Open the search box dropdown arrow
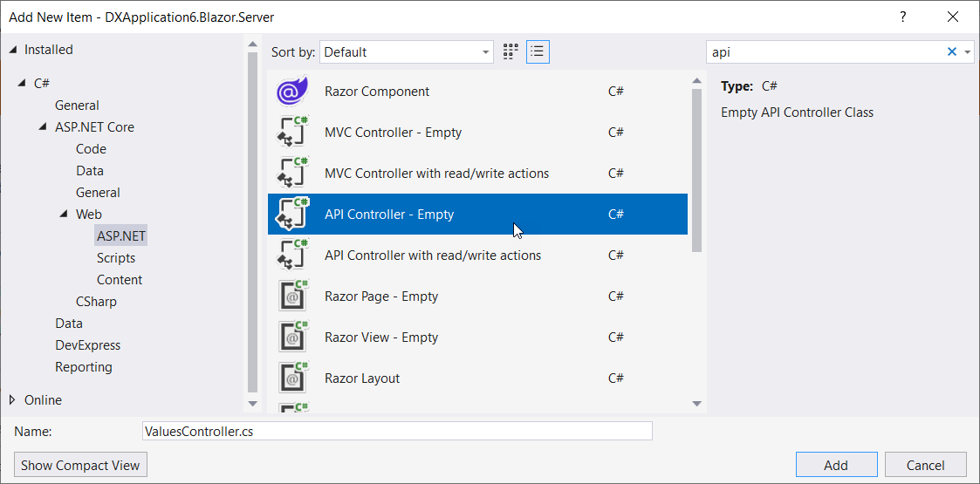980x484 pixels. tap(968, 52)
